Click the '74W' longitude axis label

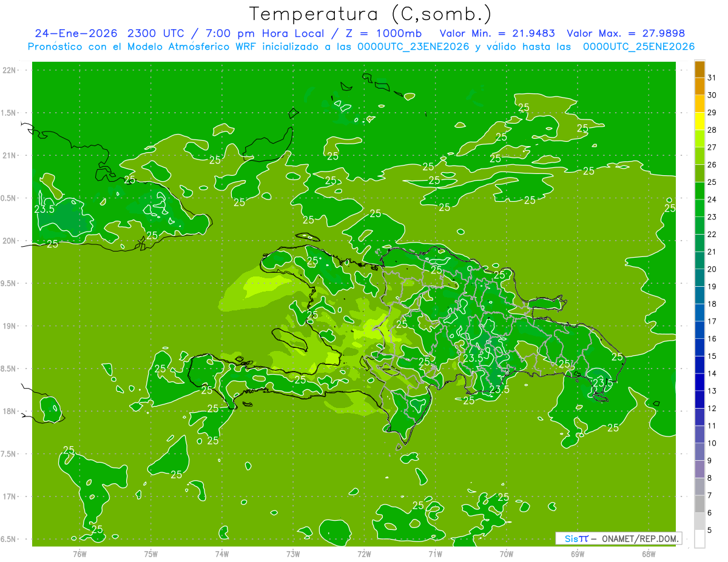pyautogui.click(x=222, y=554)
